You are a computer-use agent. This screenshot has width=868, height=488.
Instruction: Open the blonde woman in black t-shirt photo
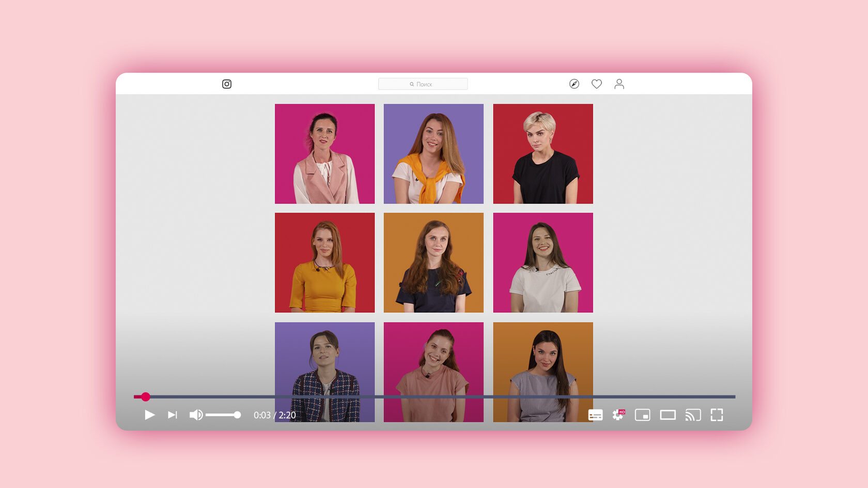543,153
